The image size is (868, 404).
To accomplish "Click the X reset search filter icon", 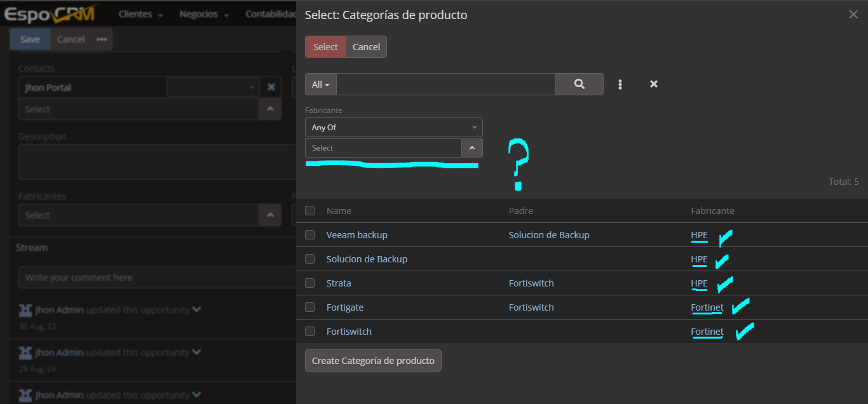I will tap(653, 84).
